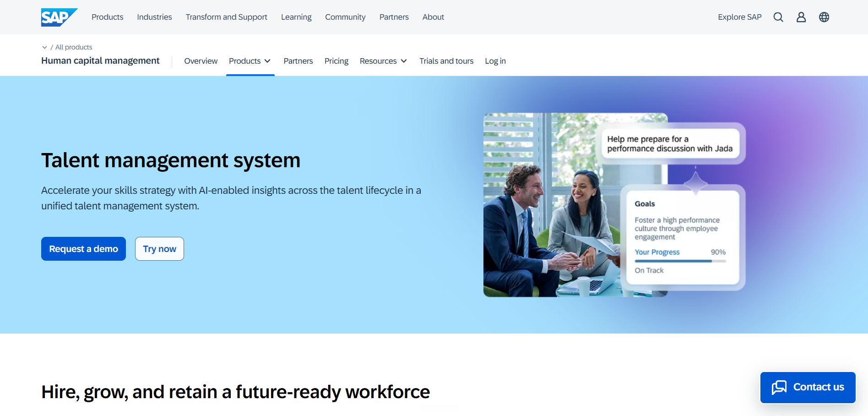Viewport: 868px width, 416px height.
Task: Click the 90% progress value
Action: (x=718, y=252)
